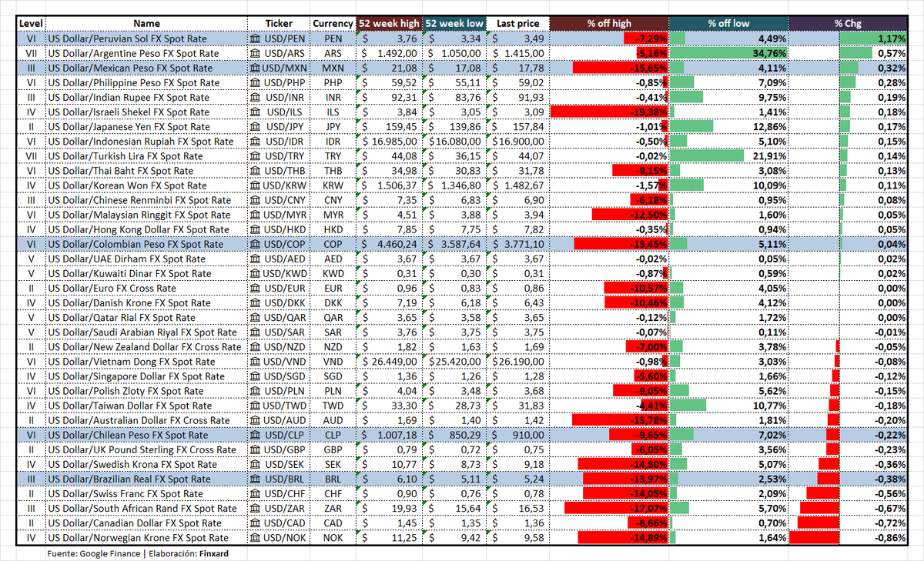Screen dimensions: 924x561
Task: Click the bank icon beside USD/ARS ticker
Action: [256, 53]
